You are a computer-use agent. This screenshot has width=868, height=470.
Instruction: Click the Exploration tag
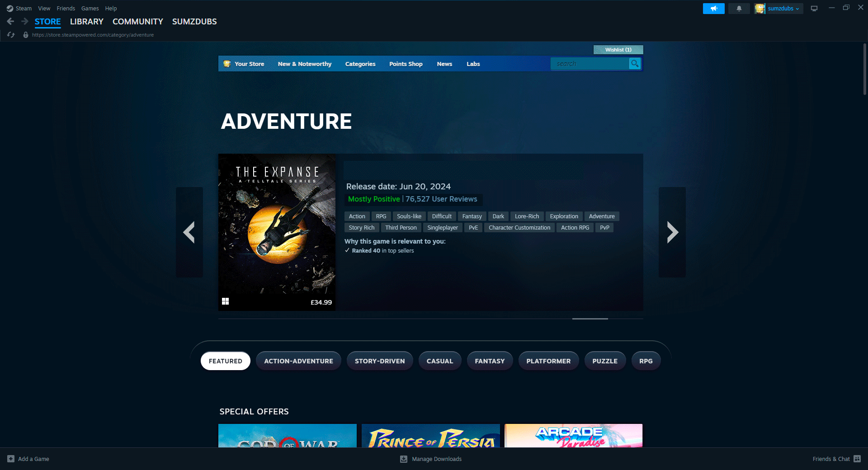pyautogui.click(x=564, y=216)
